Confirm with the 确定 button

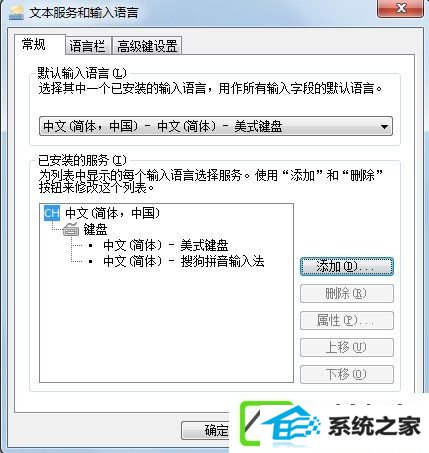pyautogui.click(x=206, y=430)
